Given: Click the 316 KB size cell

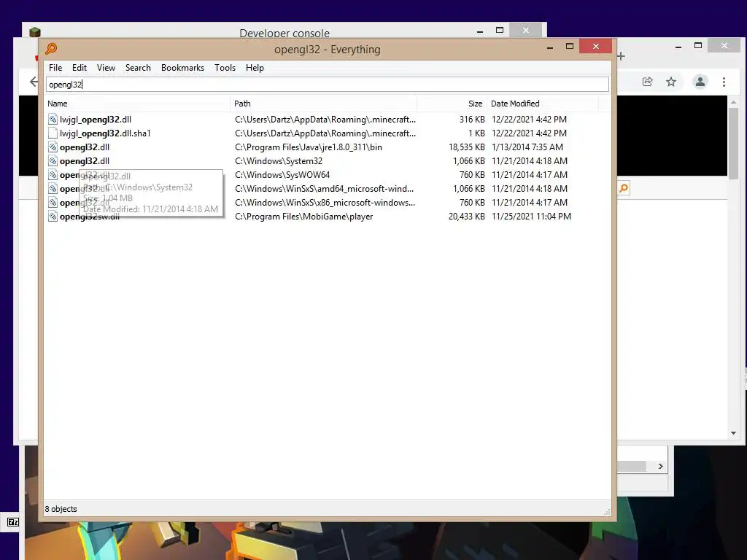Looking at the screenshot, I should tap(472, 120).
